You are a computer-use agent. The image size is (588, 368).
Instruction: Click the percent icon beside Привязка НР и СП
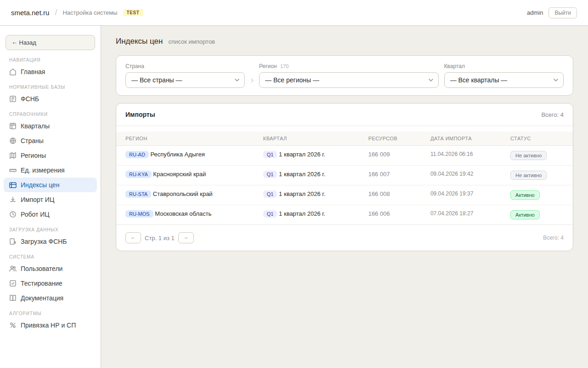pyautogui.click(x=13, y=325)
